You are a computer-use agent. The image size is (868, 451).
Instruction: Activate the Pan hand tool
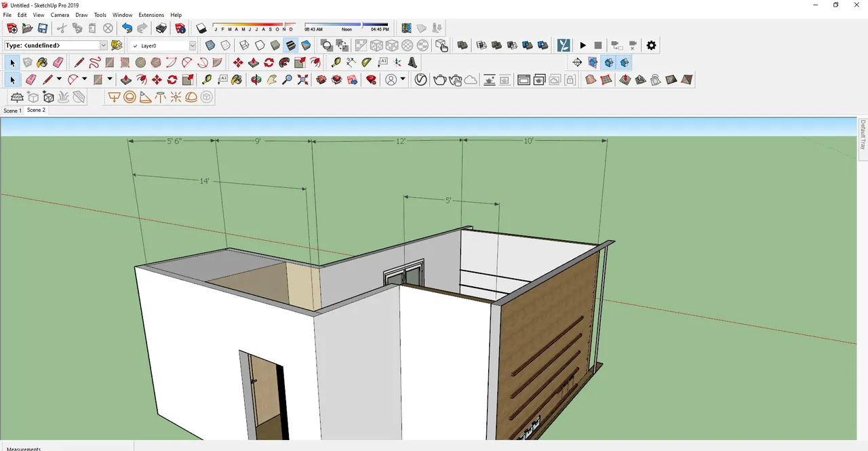tap(272, 79)
